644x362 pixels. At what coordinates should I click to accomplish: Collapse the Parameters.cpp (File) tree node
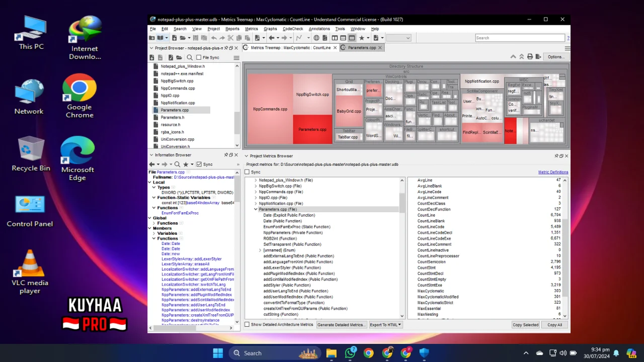pyautogui.click(x=256, y=209)
